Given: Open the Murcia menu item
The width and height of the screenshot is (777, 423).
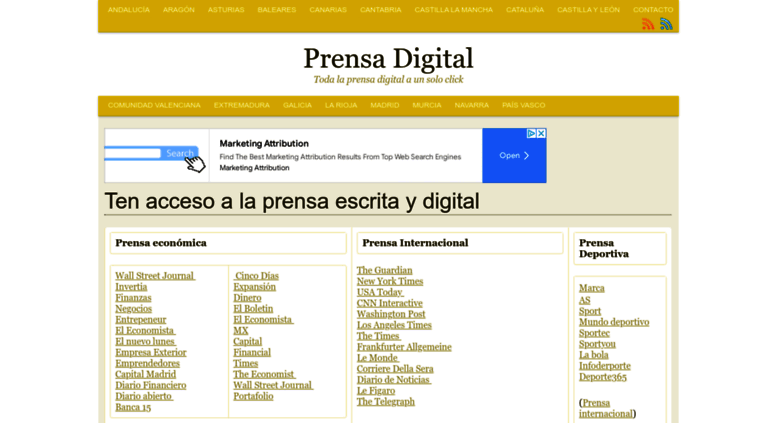Looking at the screenshot, I should 427,105.
